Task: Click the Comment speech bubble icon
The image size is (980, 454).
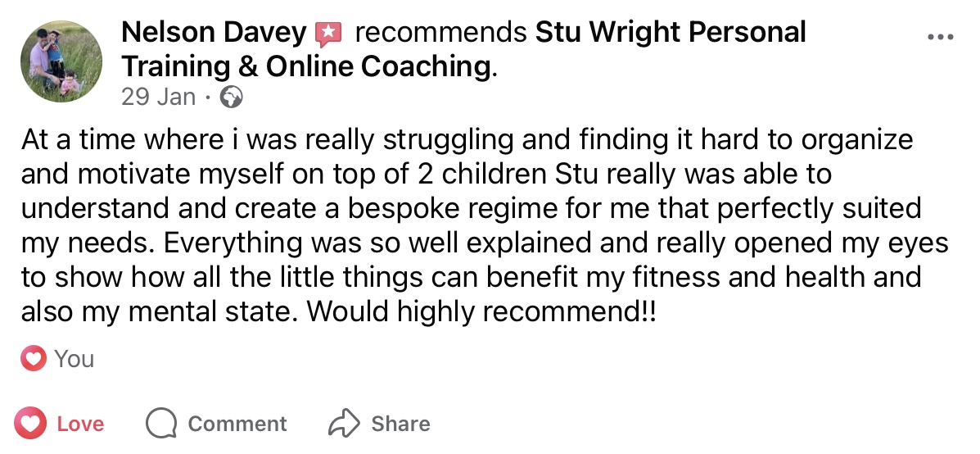Action: click(161, 424)
